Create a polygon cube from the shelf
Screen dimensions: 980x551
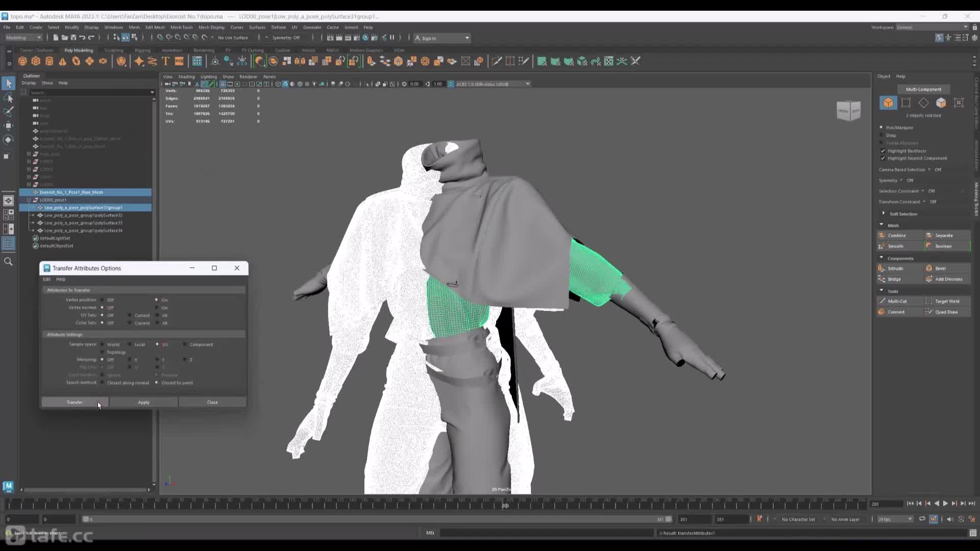pyautogui.click(x=36, y=61)
